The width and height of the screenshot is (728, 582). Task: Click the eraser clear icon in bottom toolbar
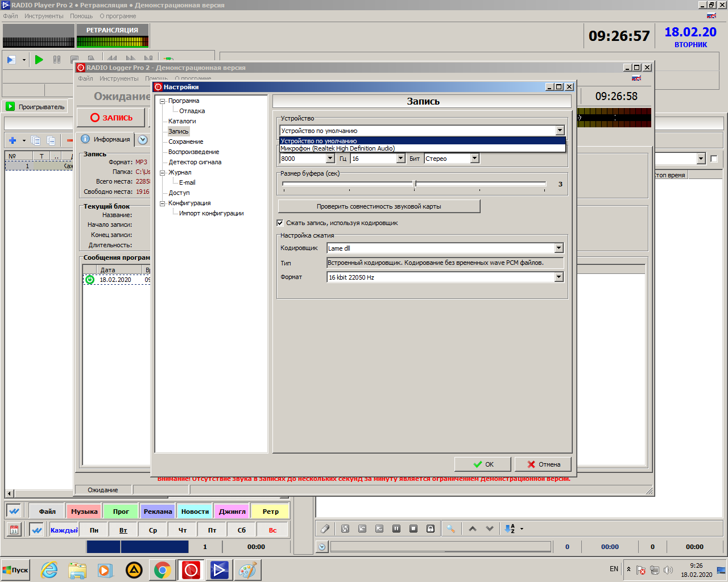tap(325, 529)
